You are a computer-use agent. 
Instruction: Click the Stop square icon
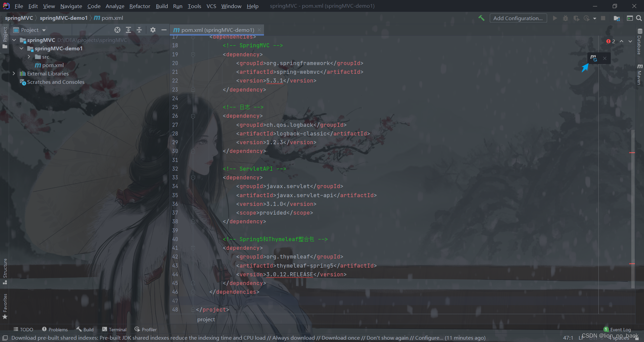603,18
